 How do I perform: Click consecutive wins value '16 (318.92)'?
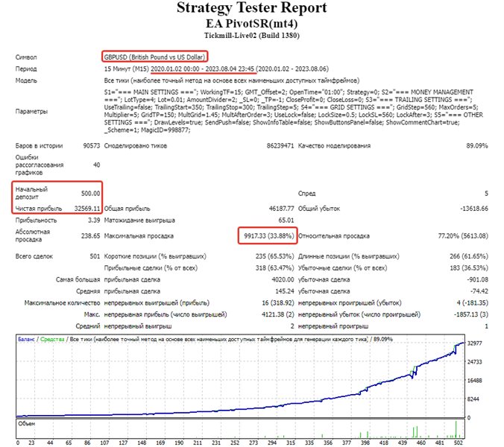278,302
